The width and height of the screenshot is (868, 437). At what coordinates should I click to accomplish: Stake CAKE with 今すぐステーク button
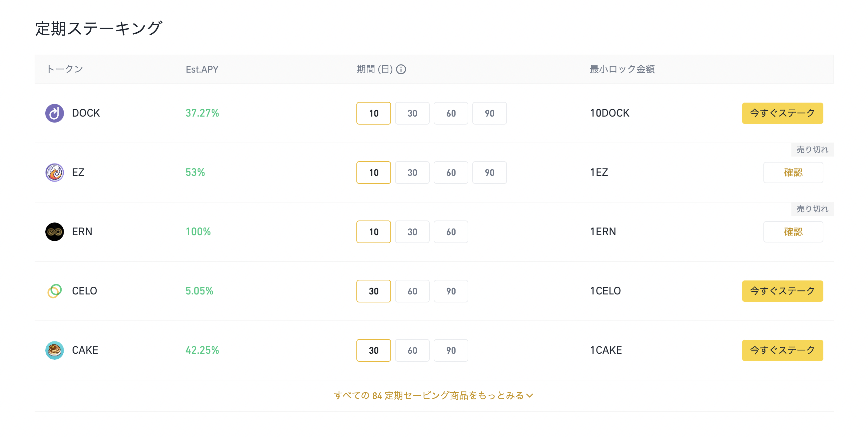[x=782, y=350]
